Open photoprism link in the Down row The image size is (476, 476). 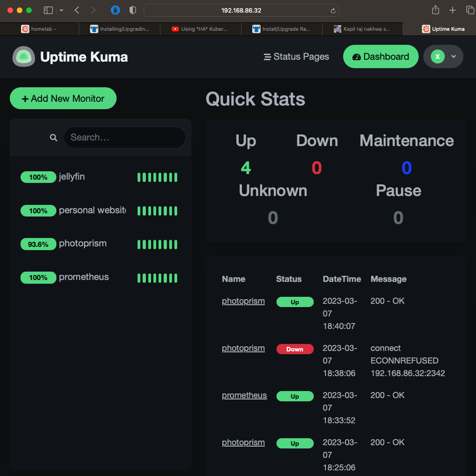pos(243,348)
